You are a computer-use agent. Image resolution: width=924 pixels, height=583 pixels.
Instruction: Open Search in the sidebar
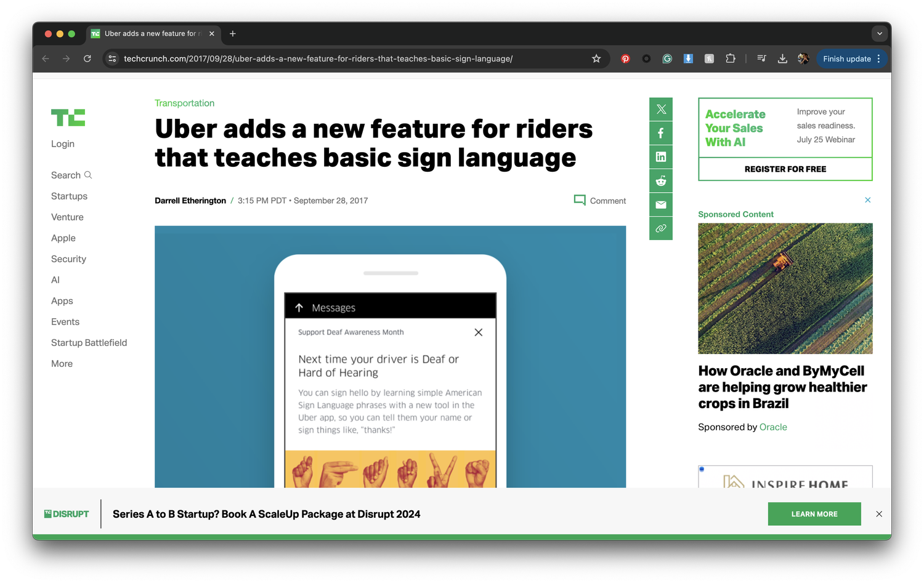click(71, 175)
